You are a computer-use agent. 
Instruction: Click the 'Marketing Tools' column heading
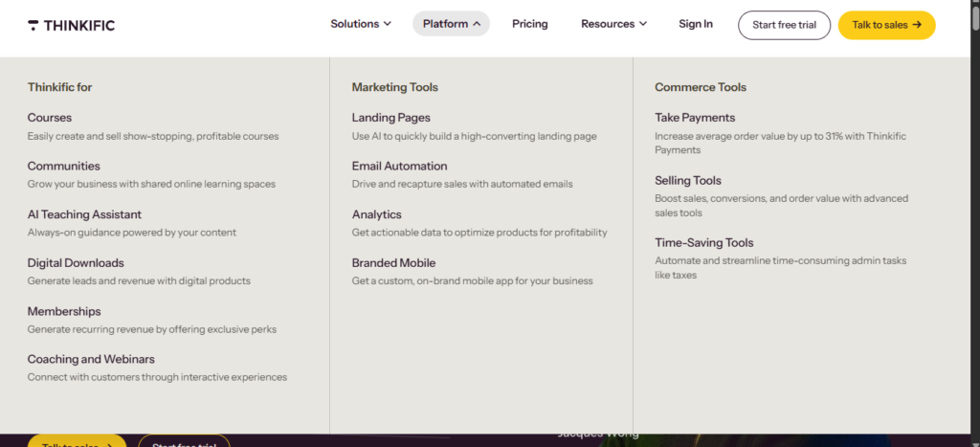click(395, 87)
